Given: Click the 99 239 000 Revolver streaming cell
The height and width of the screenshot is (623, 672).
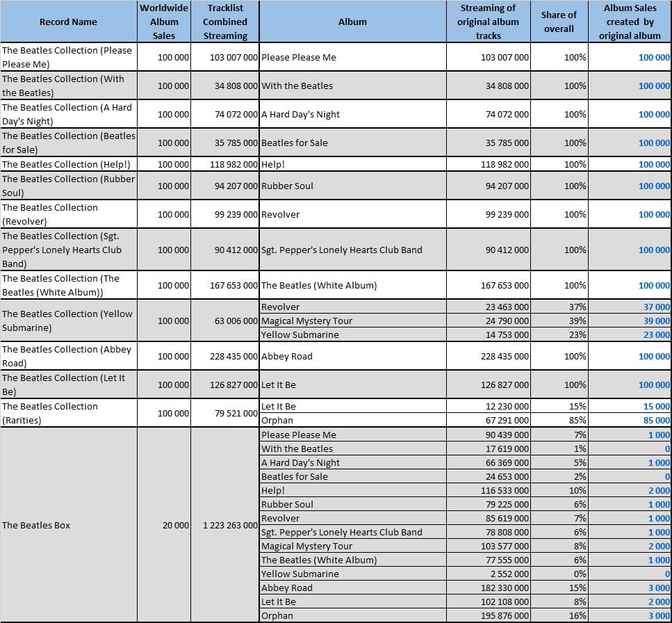Looking at the screenshot, I should click(x=488, y=214).
